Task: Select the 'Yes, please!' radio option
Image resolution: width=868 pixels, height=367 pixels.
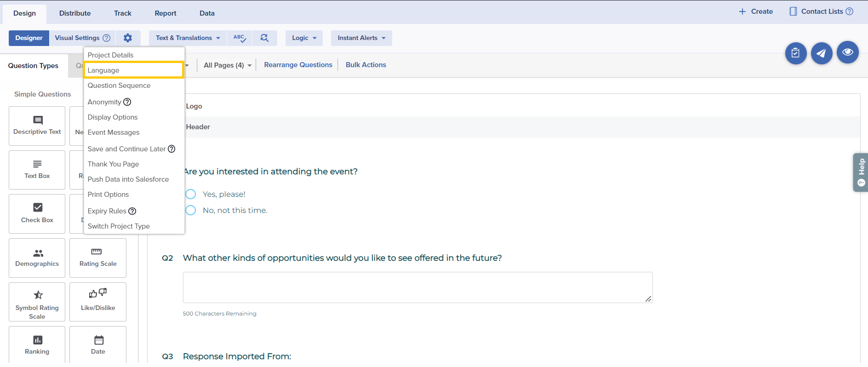Action: [191, 194]
